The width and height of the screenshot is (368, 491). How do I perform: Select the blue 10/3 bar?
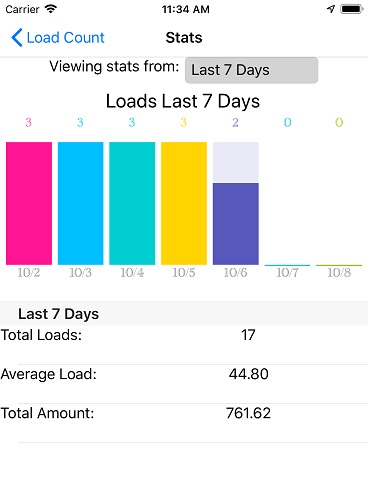[x=81, y=203]
